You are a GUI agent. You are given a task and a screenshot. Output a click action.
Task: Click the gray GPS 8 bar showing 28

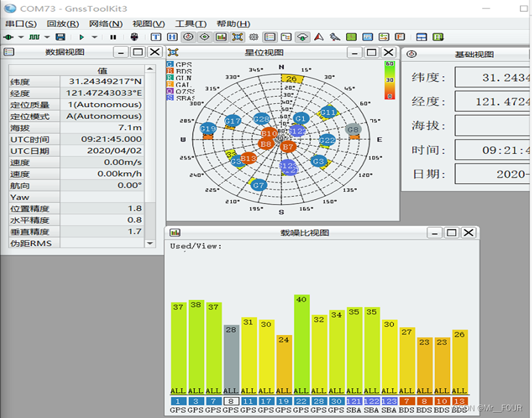pyautogui.click(x=231, y=360)
